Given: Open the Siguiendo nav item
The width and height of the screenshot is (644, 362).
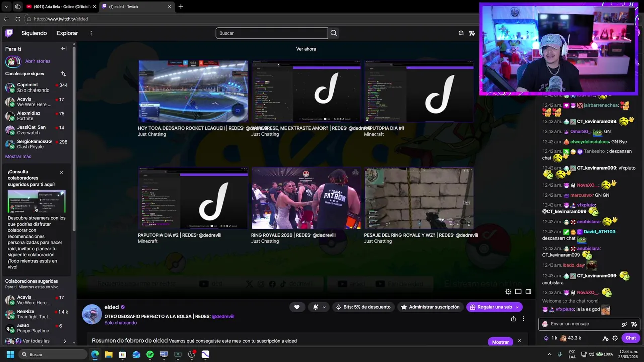Looking at the screenshot, I should click(x=34, y=33).
